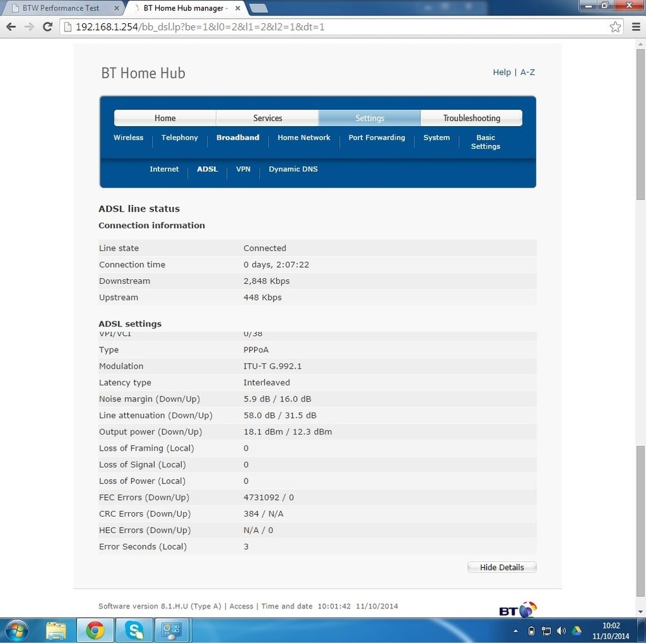The height and width of the screenshot is (644, 646).
Task: Open Home Network settings
Action: point(304,138)
